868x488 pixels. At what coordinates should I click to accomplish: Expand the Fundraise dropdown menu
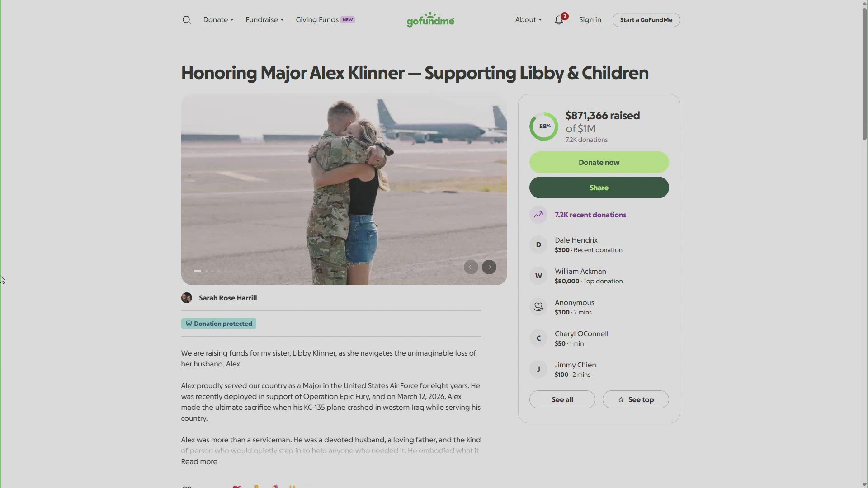coord(264,20)
